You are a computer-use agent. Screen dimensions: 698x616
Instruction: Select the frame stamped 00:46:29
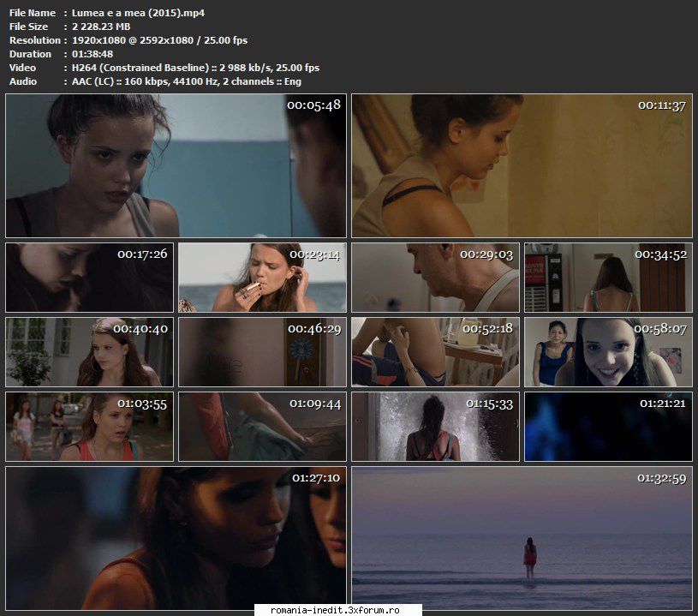[262, 352]
